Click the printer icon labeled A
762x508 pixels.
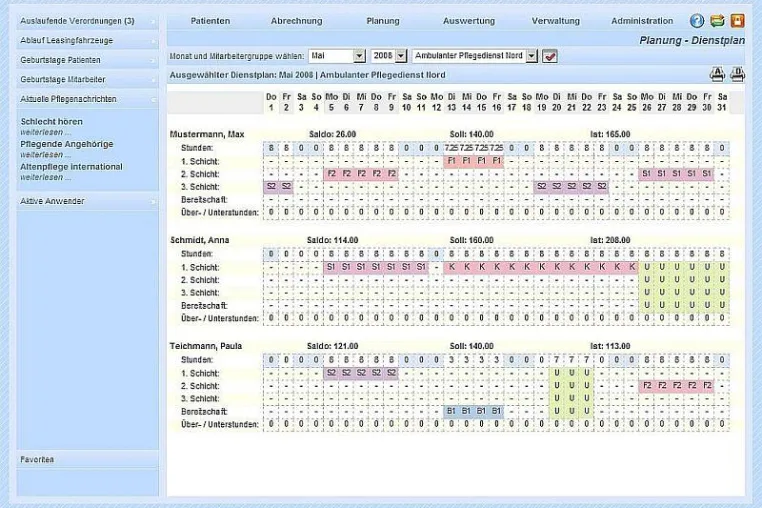(717, 74)
